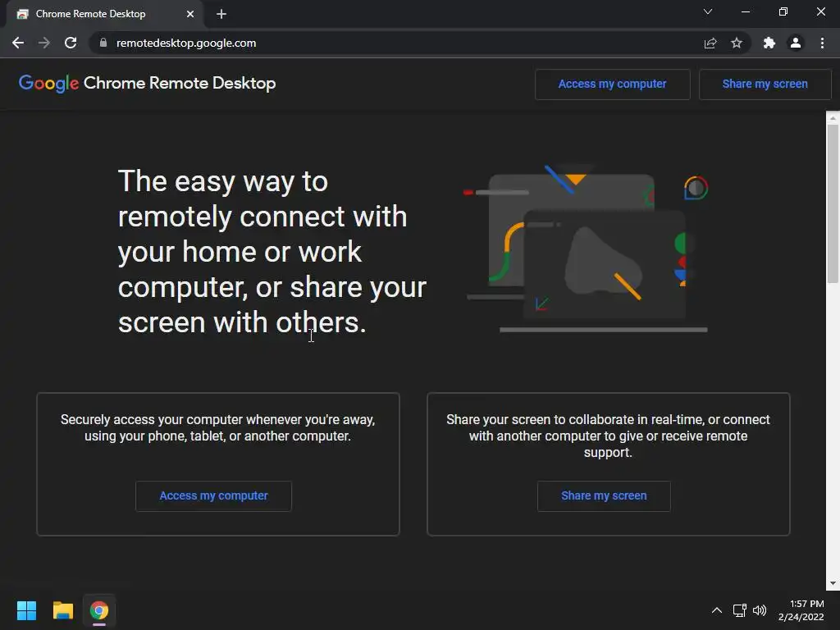Screen dimensions: 840x630
Task: Open the Windows Start menu
Action: click(x=26, y=610)
